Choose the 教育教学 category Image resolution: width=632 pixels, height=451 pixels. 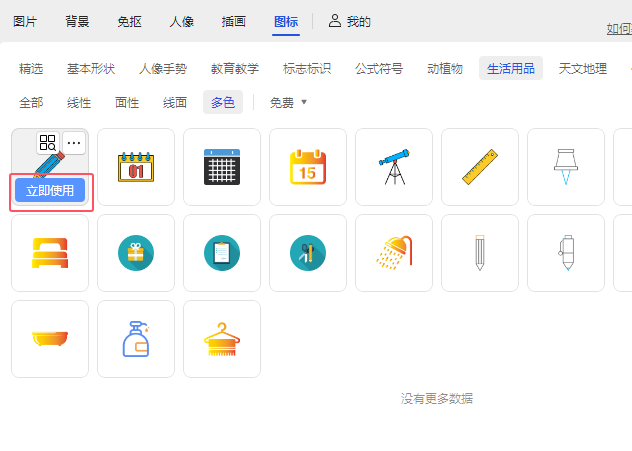pyautogui.click(x=235, y=69)
